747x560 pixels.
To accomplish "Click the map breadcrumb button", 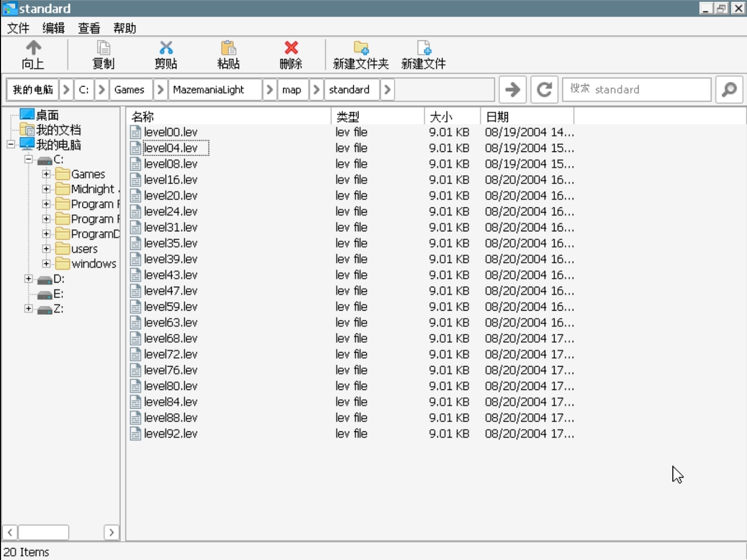I will (292, 90).
